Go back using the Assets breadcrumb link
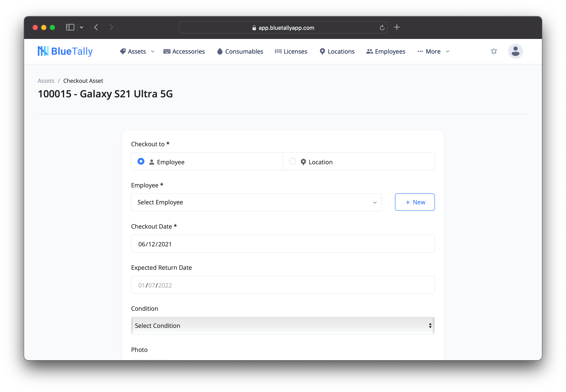Screen dimensions: 566x392 tap(46, 81)
